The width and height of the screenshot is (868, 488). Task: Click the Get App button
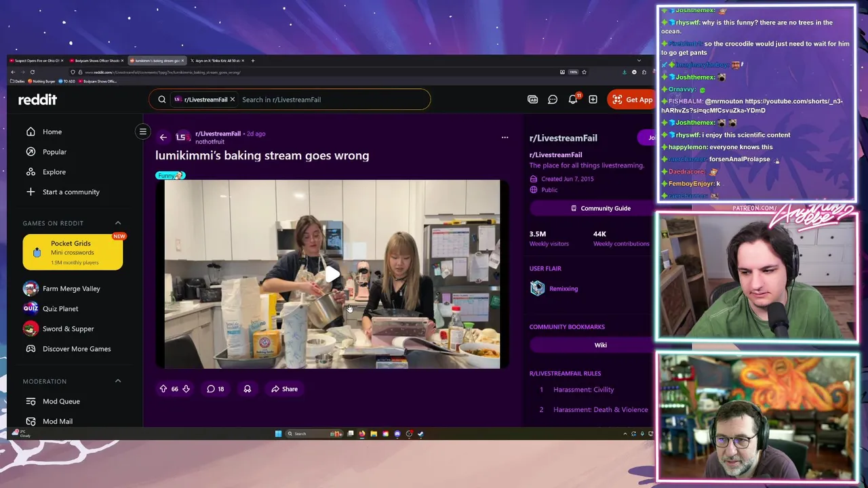pos(632,100)
